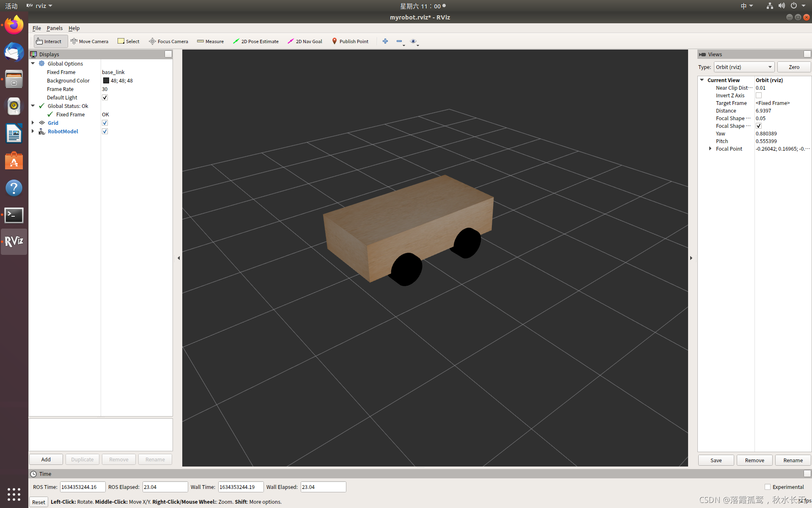
Task: Select the 2D Nav Goal tool
Action: click(x=305, y=41)
